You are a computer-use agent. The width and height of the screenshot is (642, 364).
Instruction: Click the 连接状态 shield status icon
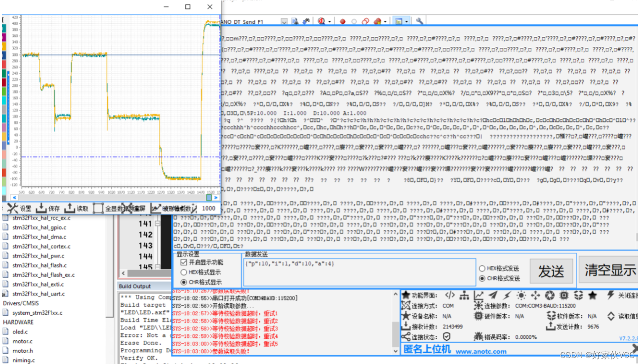click(x=447, y=336)
